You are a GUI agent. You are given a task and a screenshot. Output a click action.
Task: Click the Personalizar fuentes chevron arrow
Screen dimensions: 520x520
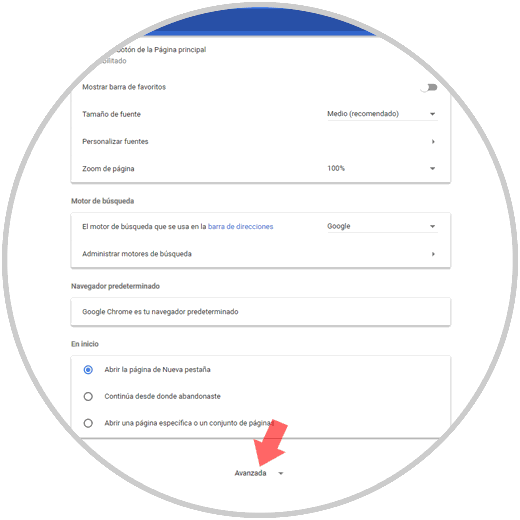point(433,142)
